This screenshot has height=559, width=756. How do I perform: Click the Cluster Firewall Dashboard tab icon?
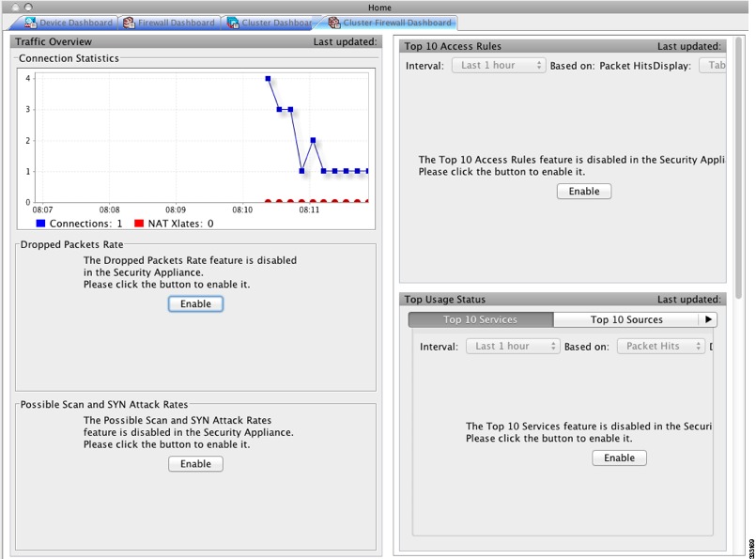coord(334,23)
